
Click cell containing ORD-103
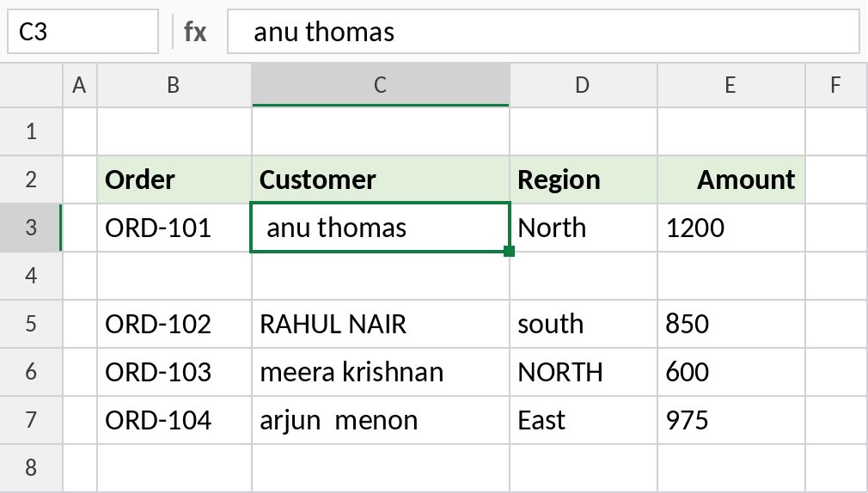[x=174, y=373]
